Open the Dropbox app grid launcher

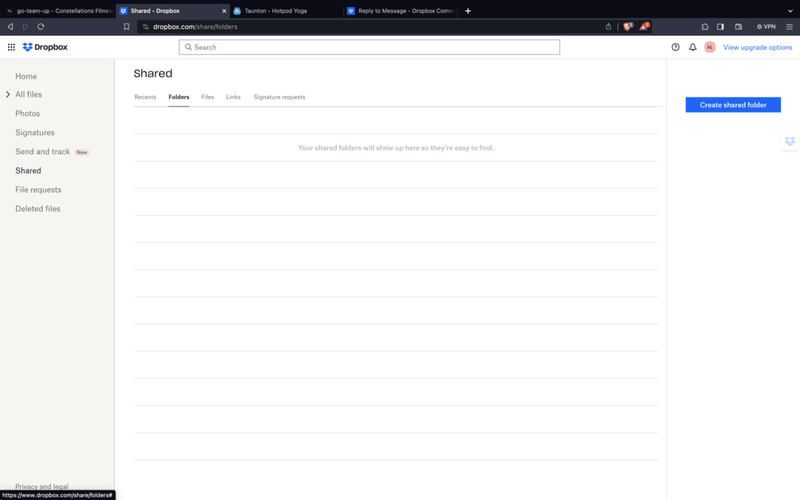(x=11, y=47)
